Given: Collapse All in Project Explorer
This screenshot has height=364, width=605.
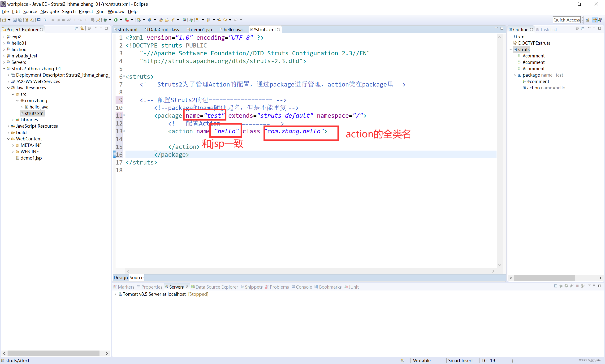Looking at the screenshot, I should click(x=77, y=29).
